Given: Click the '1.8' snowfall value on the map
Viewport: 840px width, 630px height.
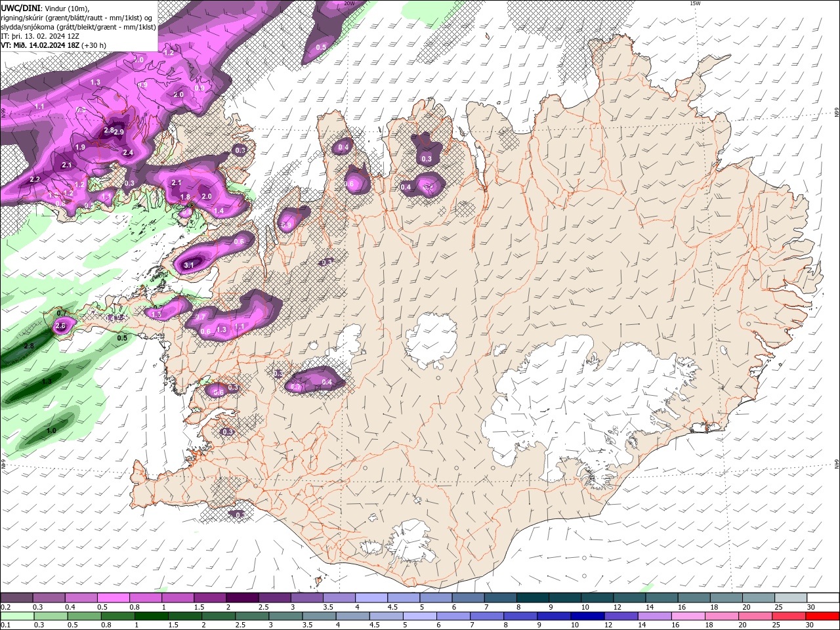Looking at the screenshot, I should coord(185,197).
